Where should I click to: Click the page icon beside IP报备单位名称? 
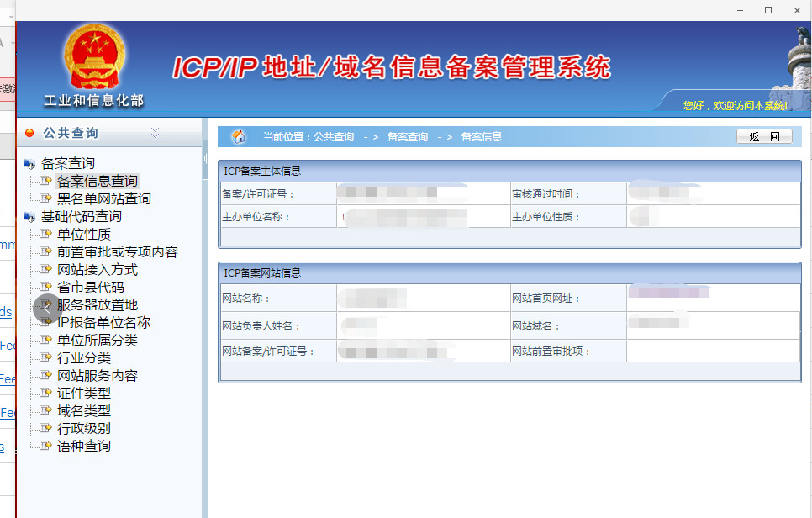pyautogui.click(x=45, y=322)
